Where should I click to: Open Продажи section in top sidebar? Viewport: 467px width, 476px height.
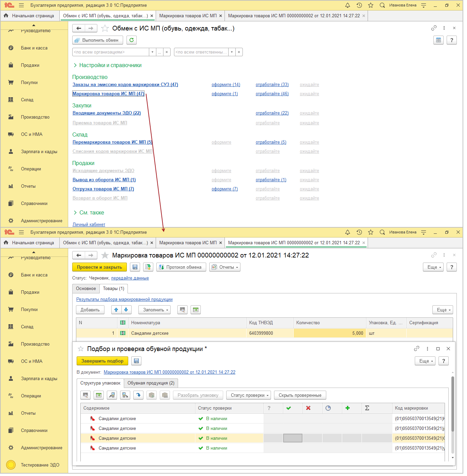click(34, 65)
